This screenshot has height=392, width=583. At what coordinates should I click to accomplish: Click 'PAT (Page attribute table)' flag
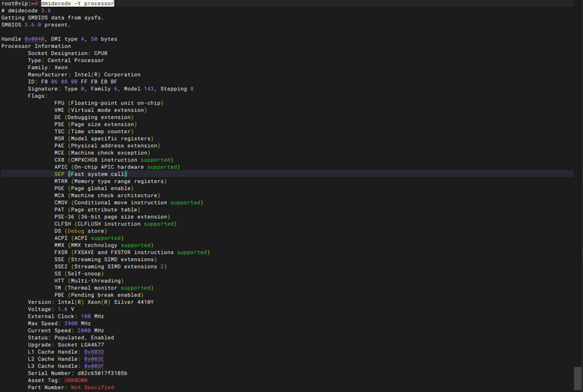pyautogui.click(x=97, y=210)
